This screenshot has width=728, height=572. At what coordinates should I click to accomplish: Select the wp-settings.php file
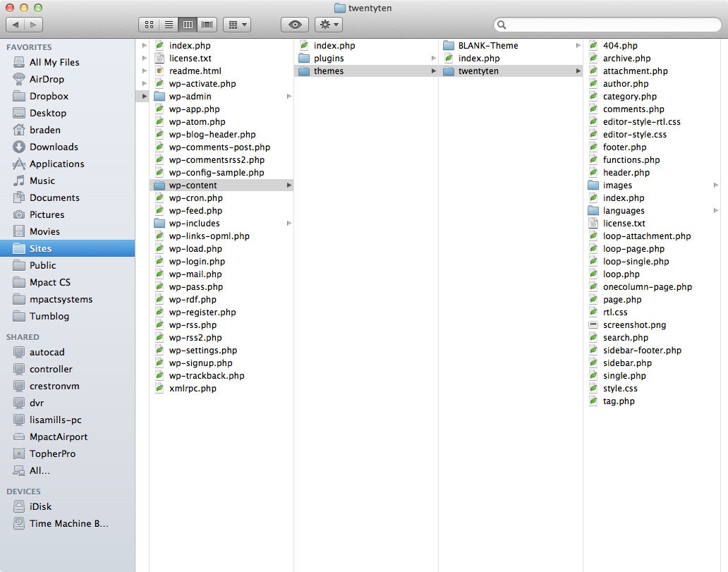(x=222, y=351)
